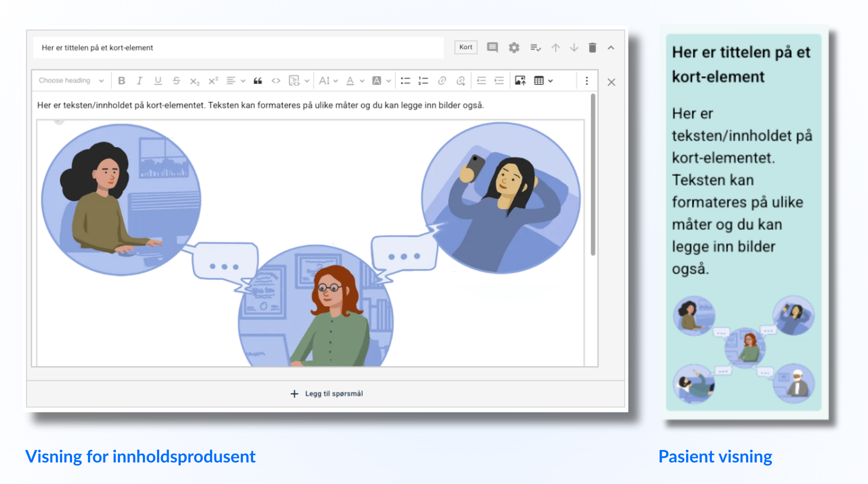The width and height of the screenshot is (868, 484).
Task: Open the three-dot more options menu
Action: coord(587,81)
